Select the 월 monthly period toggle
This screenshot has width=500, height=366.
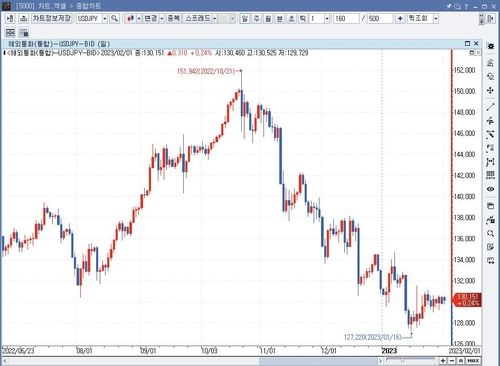[x=268, y=19]
